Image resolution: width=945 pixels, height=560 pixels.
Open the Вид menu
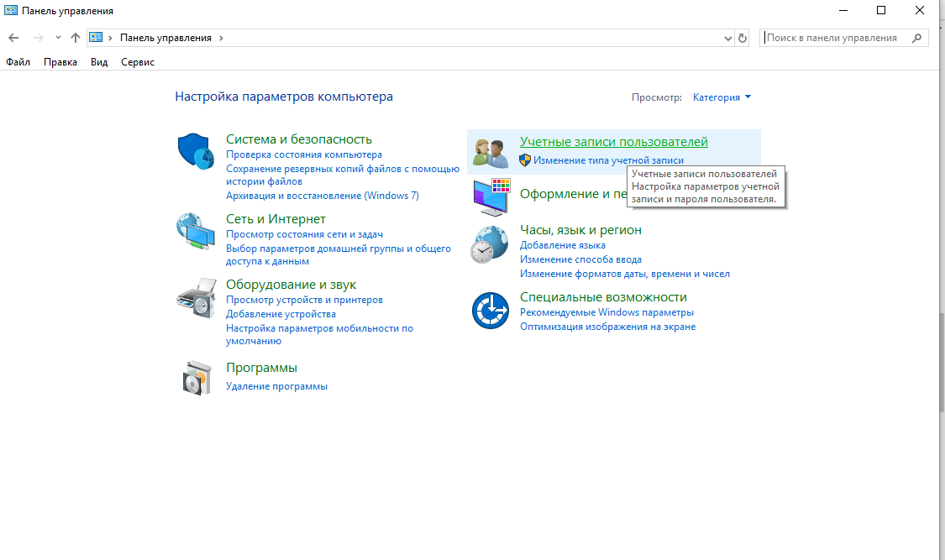pos(99,62)
